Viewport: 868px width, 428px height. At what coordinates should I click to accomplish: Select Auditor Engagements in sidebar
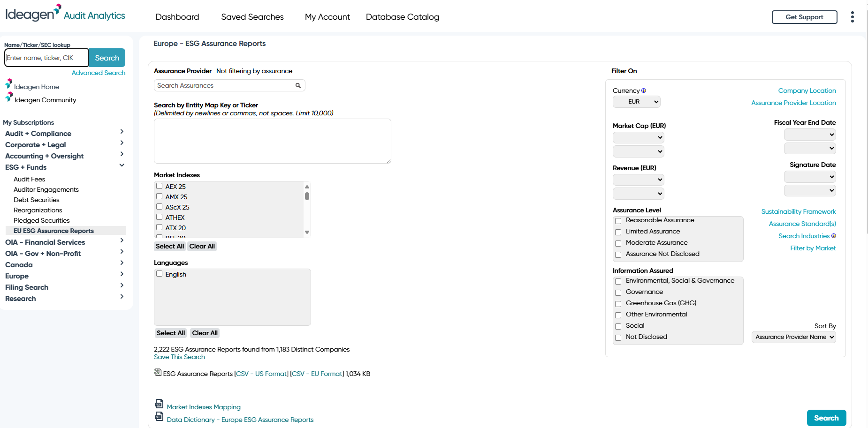click(x=46, y=189)
